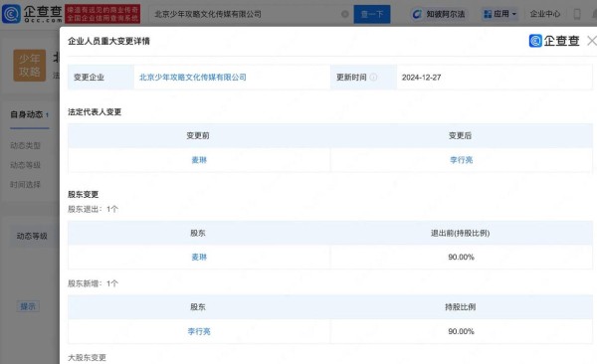Expand the 应用 dropdown menu

tap(499, 14)
